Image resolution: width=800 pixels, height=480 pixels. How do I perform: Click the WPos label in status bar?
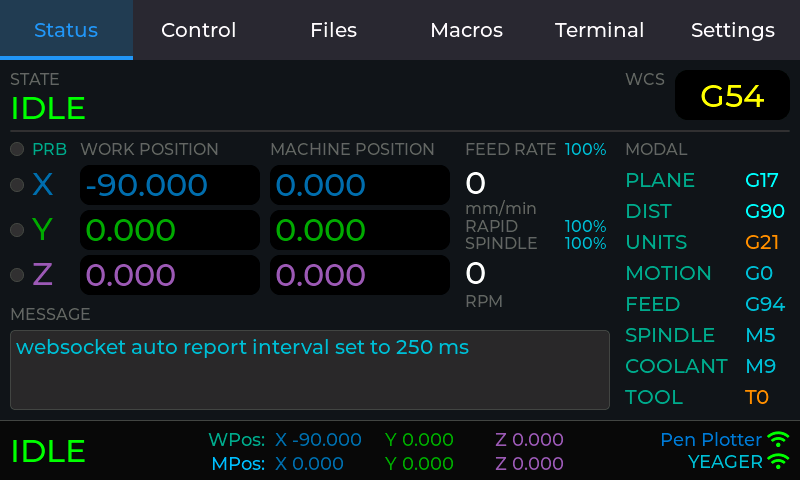coord(237,439)
